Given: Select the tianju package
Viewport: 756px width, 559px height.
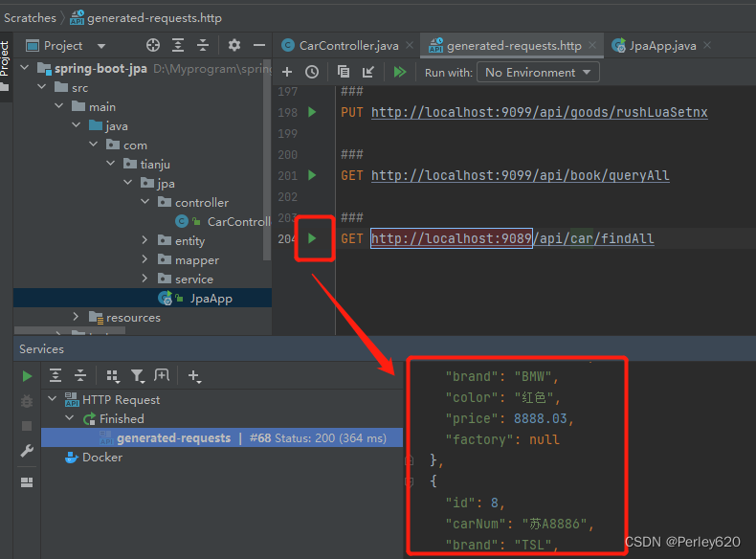Looking at the screenshot, I should (x=147, y=165).
